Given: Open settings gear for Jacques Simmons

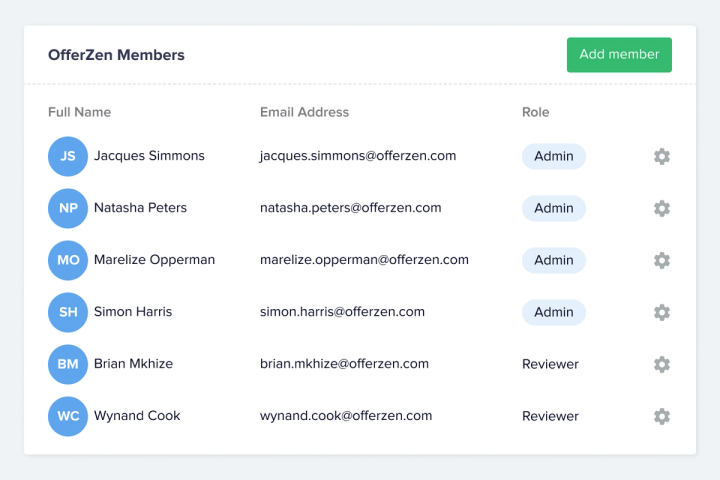Looking at the screenshot, I should (661, 156).
